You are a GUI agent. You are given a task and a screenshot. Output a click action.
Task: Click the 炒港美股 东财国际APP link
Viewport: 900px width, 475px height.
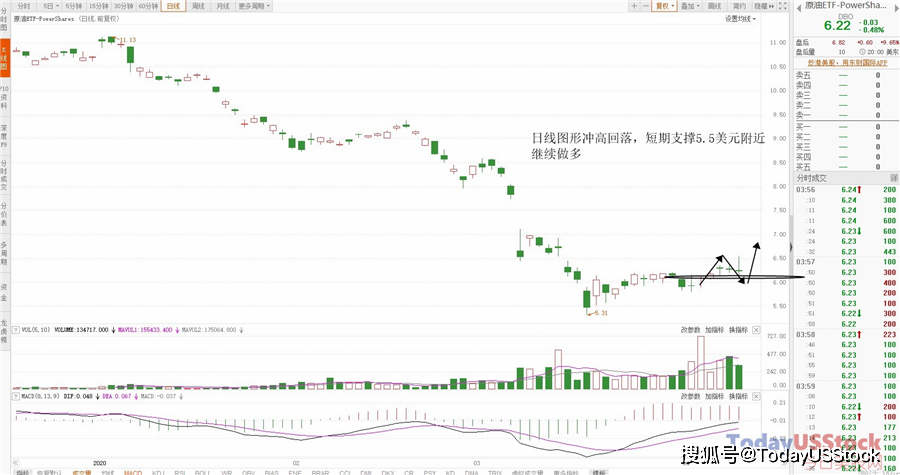tap(847, 63)
